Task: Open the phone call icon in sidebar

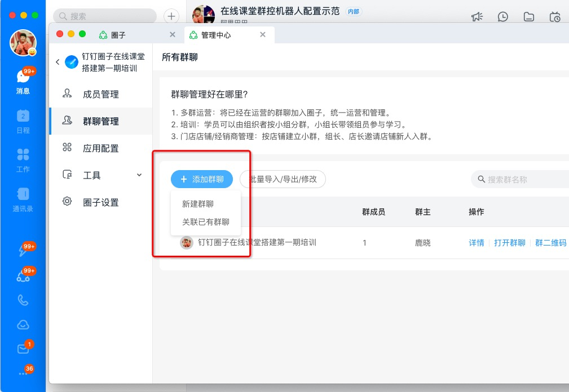Action: [x=23, y=300]
